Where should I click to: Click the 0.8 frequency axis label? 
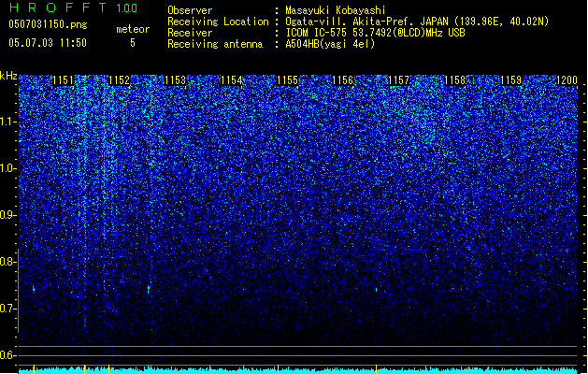[8, 262]
